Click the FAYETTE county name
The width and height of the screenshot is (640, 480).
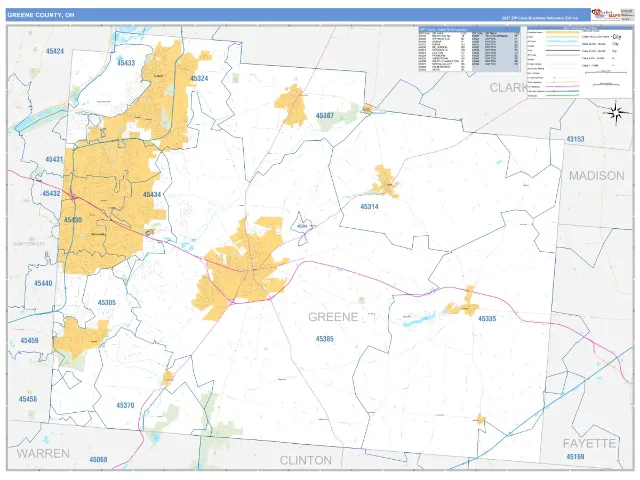tap(589, 444)
